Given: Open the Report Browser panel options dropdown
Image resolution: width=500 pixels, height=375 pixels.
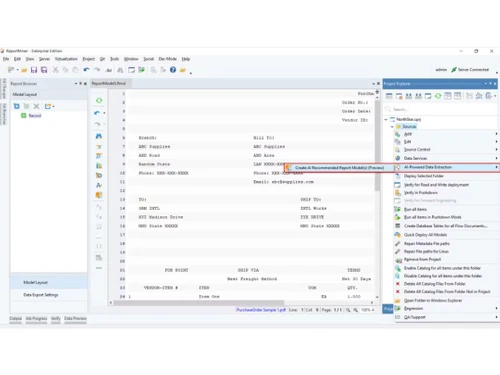Looking at the screenshot, I should coord(76,84).
